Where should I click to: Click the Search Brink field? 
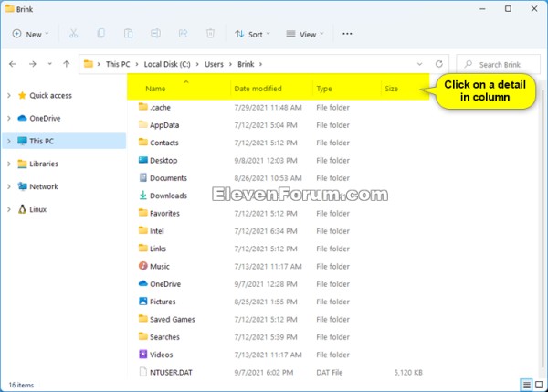pyautogui.click(x=499, y=64)
